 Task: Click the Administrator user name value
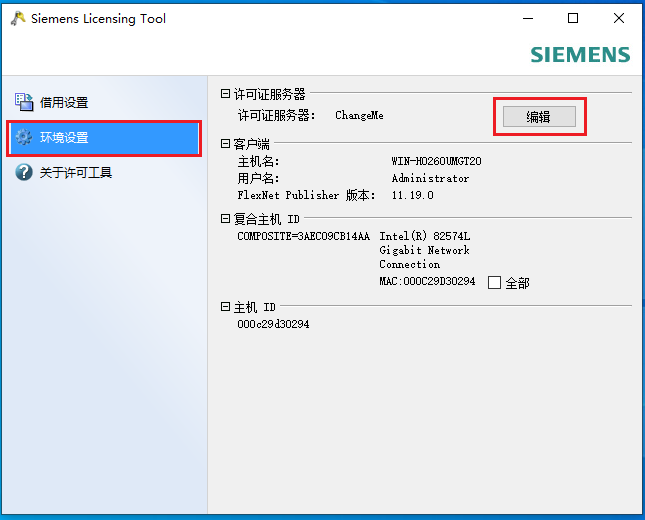(430, 179)
